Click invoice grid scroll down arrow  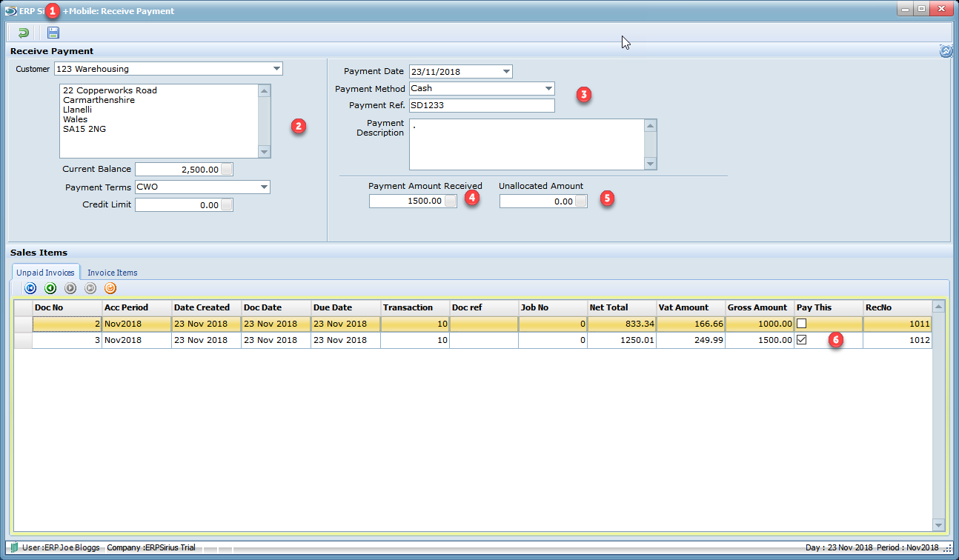click(939, 525)
